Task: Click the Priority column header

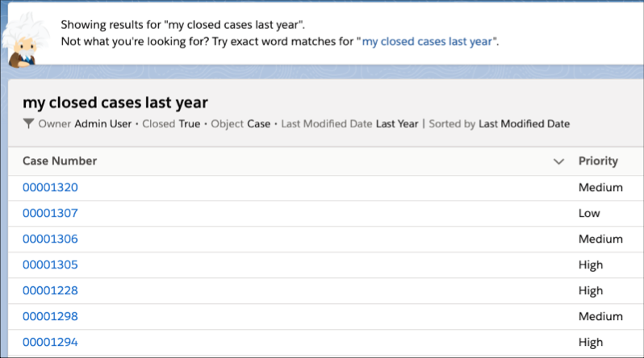Action: [x=598, y=161]
